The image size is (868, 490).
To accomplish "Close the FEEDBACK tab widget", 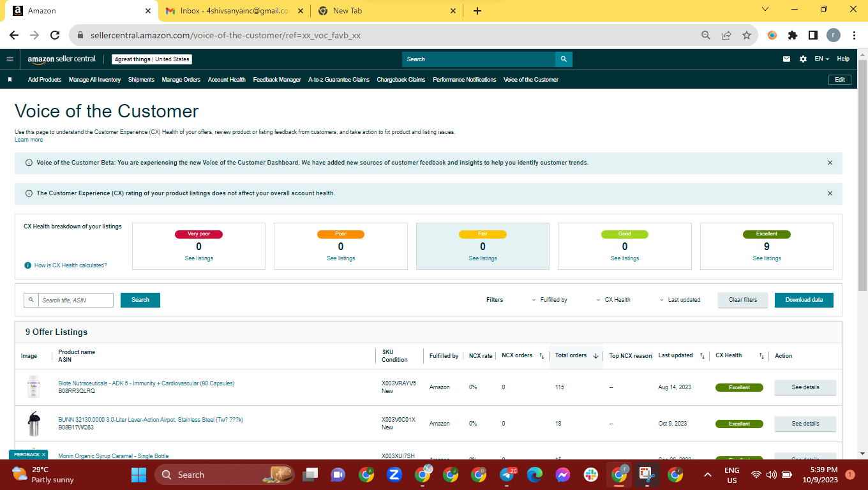I will click(44, 455).
